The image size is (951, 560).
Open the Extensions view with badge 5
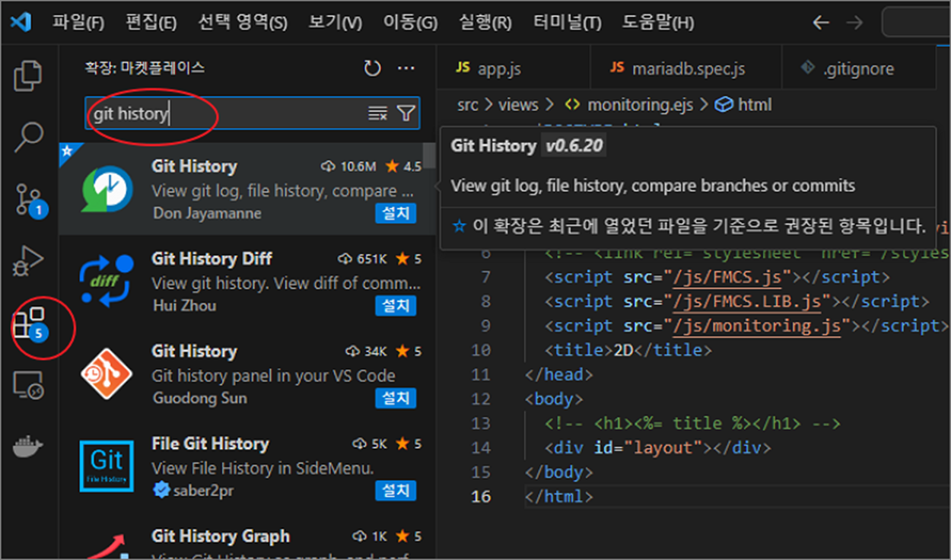30,324
